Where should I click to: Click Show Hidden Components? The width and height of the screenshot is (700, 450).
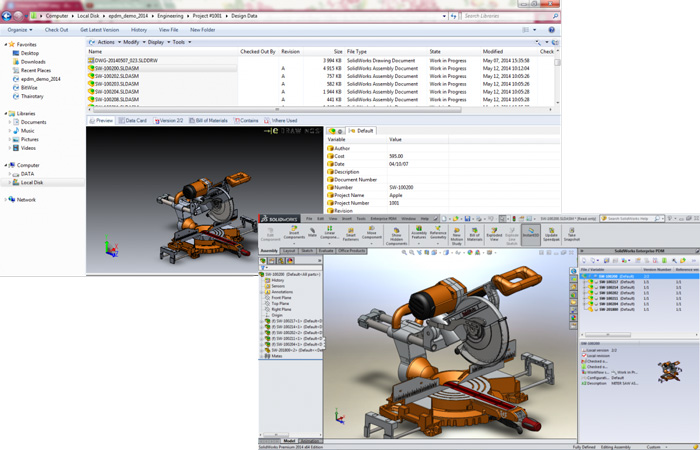(396, 235)
